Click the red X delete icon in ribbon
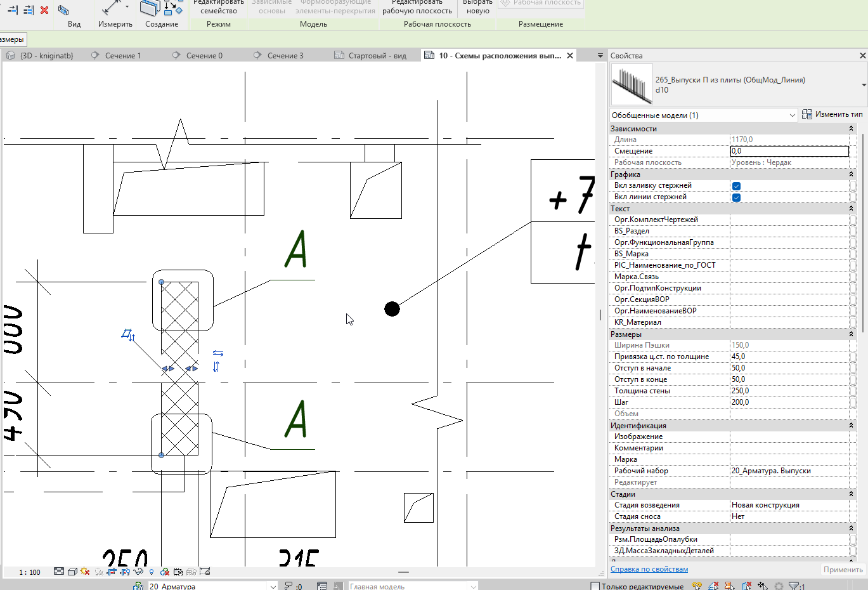The width and height of the screenshot is (868, 590). tap(44, 10)
